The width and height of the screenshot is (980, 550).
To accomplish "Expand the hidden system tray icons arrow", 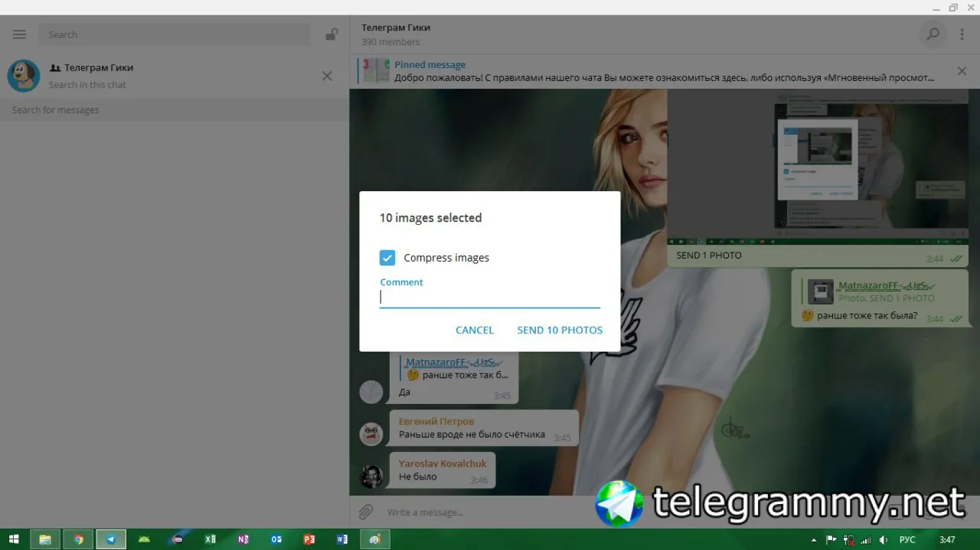I will 812,540.
